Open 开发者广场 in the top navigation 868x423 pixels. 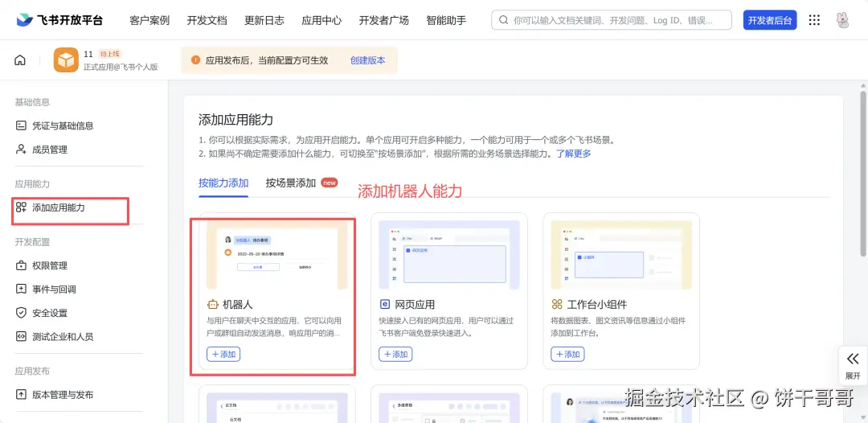[384, 20]
